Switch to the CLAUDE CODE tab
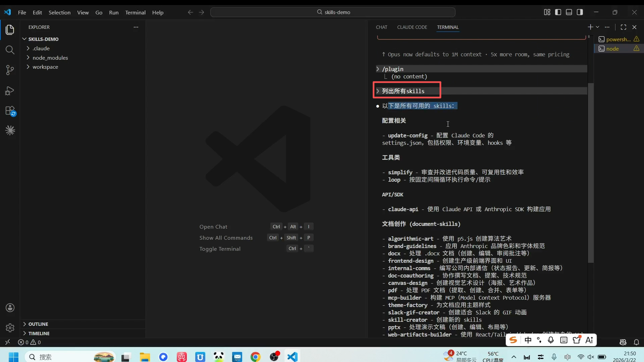Viewport: 644px width, 362px height. coord(412,27)
